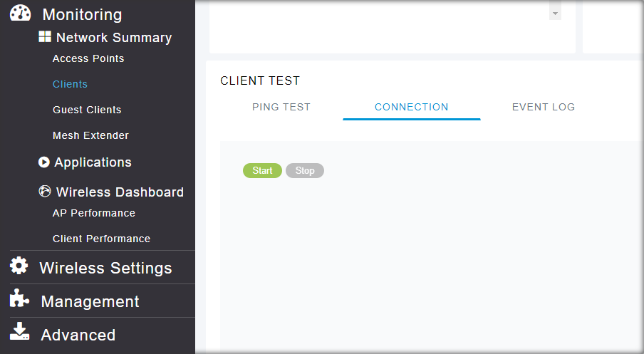Click the Management puzzle piece icon

pyautogui.click(x=19, y=300)
